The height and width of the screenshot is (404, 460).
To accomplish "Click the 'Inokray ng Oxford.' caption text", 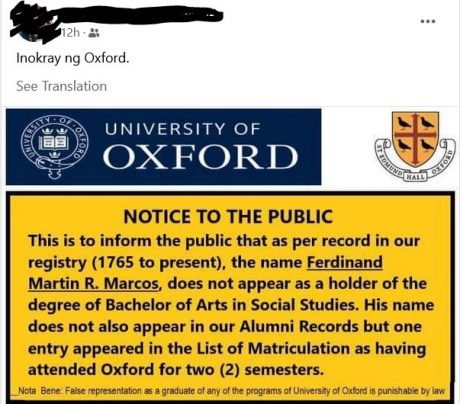I will (x=72, y=58).
